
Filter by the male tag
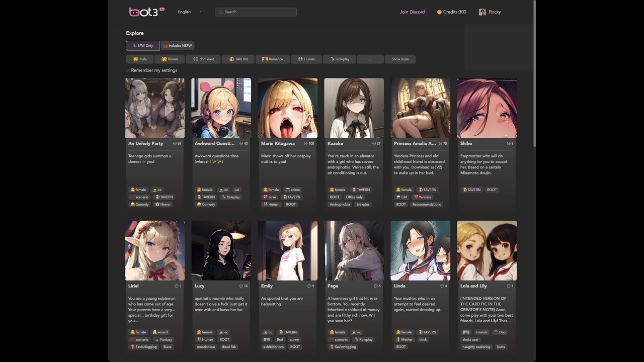pos(140,59)
